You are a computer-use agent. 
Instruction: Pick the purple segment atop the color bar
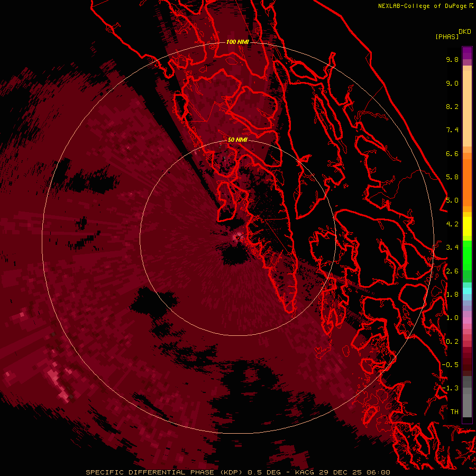[467, 53]
